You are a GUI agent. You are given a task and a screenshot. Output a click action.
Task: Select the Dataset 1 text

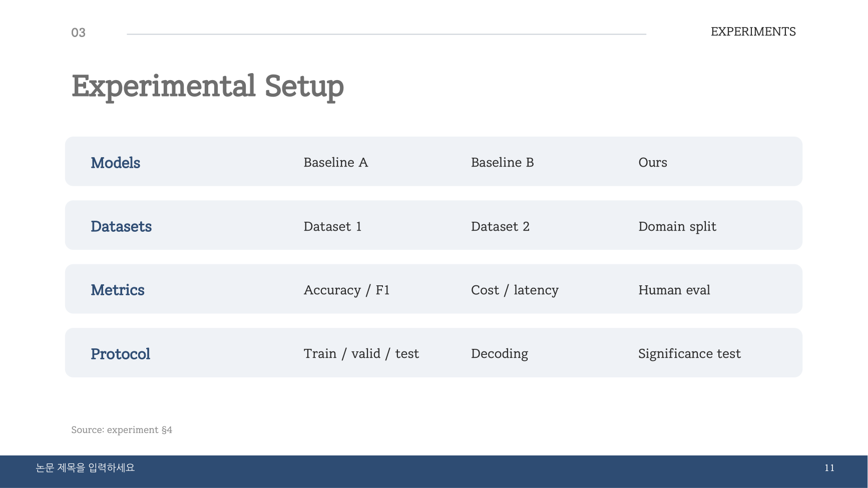point(332,226)
